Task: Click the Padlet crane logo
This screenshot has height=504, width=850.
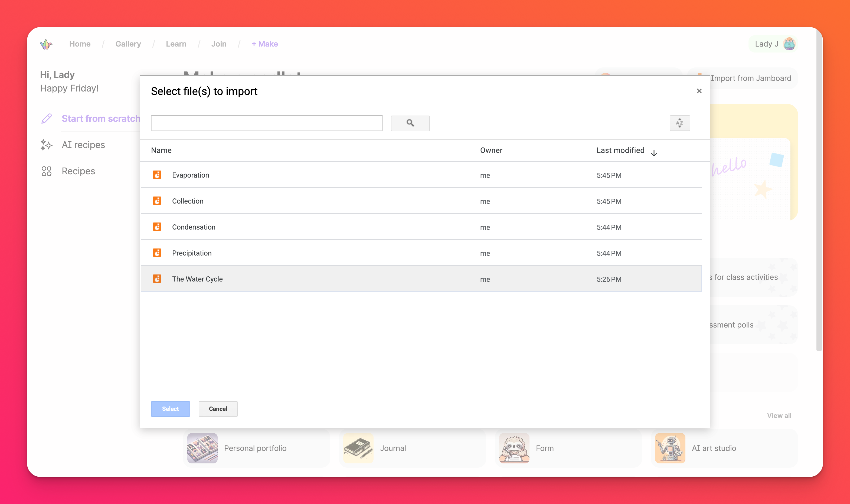Action: click(x=46, y=44)
